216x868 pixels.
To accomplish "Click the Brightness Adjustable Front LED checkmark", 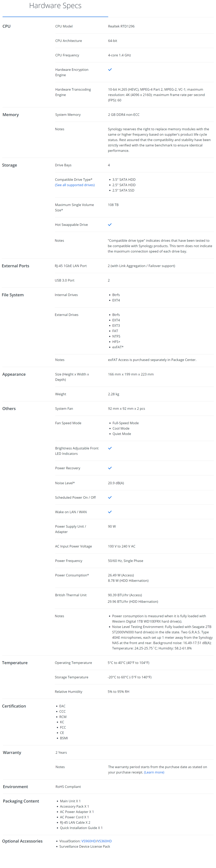I will [x=110, y=448].
